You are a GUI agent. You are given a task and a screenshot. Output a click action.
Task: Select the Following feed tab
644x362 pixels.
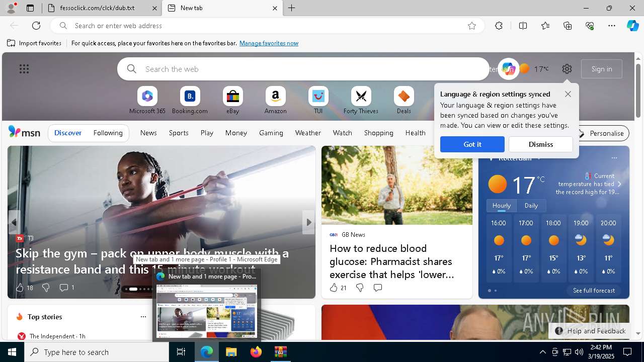click(x=108, y=133)
